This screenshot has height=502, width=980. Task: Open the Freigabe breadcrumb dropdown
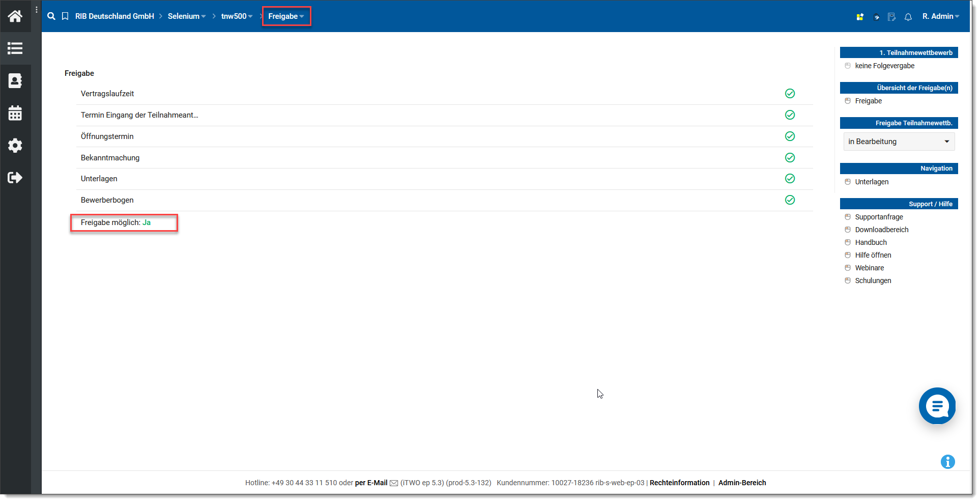[286, 16]
